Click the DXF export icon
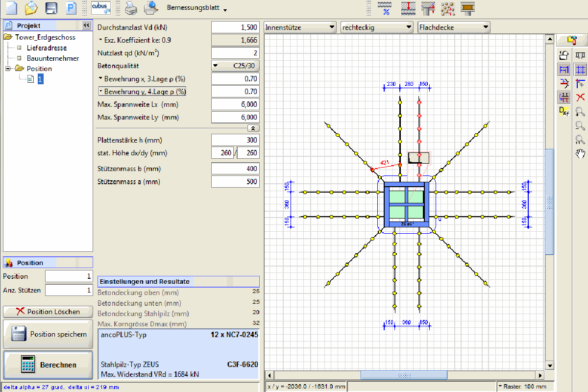This screenshot has width=588, height=392. (564, 112)
